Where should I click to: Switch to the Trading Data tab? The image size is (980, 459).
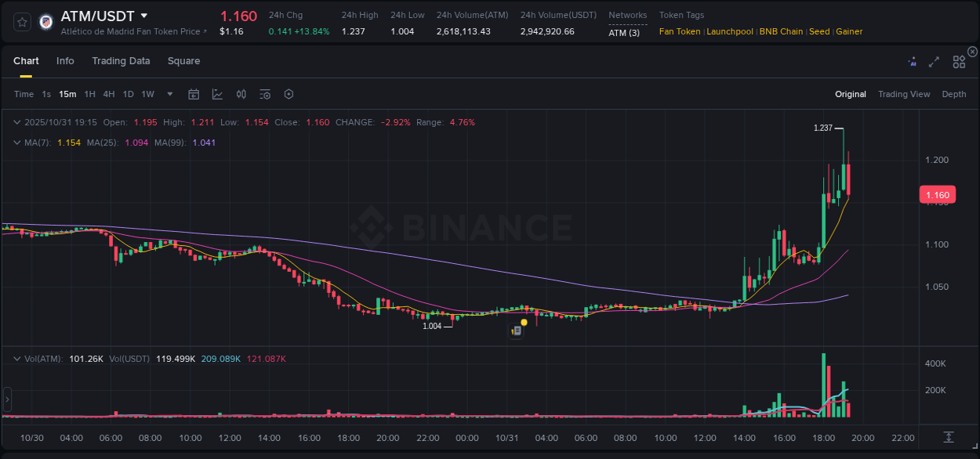coord(121,61)
